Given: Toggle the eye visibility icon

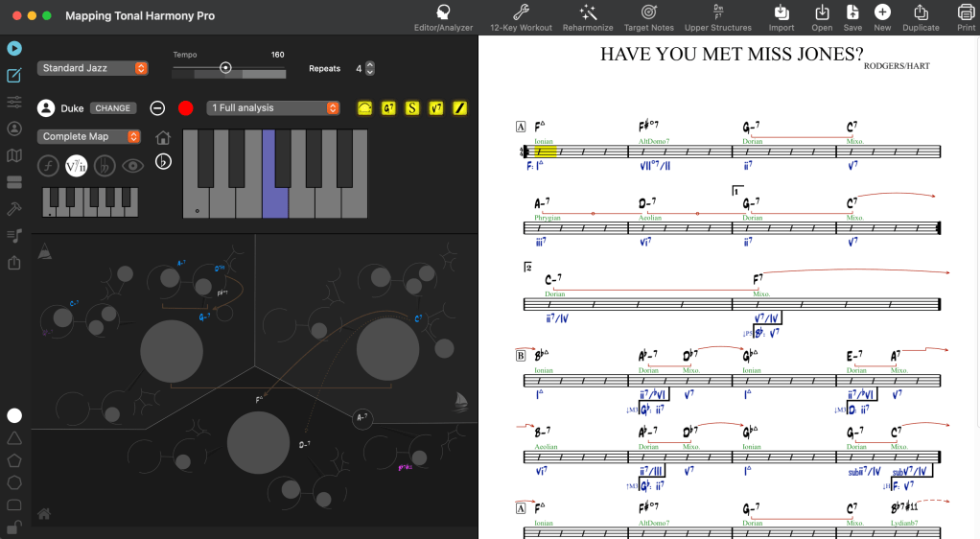Looking at the screenshot, I should point(132,166).
